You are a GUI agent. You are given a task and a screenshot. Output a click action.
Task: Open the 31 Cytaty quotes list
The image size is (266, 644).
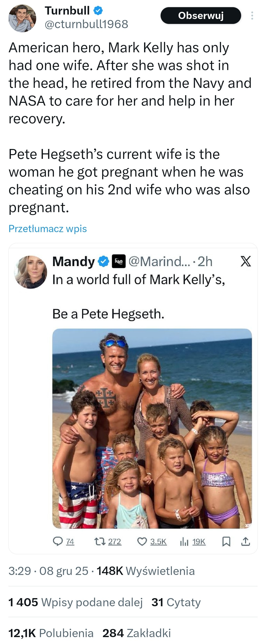176,602
